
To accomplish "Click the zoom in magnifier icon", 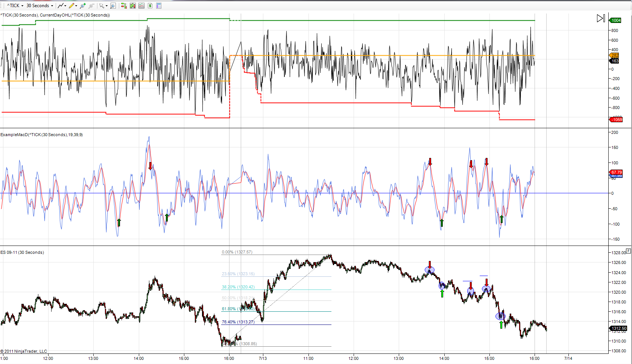I will [x=83, y=6].
